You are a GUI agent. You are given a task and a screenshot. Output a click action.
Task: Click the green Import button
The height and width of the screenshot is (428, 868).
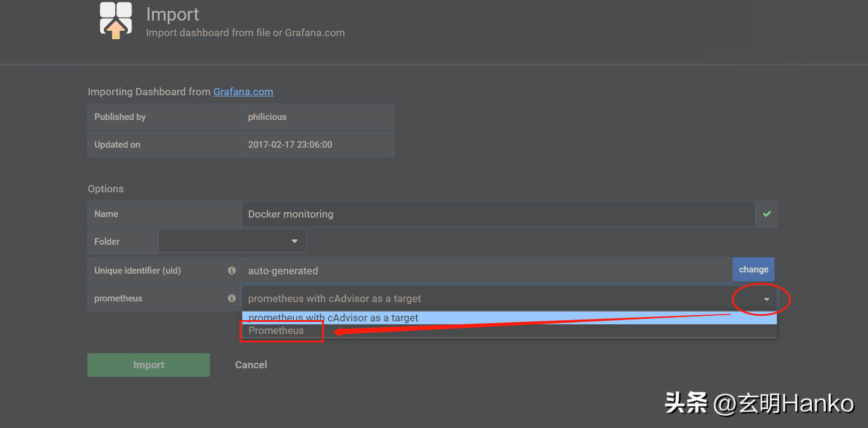coord(148,365)
